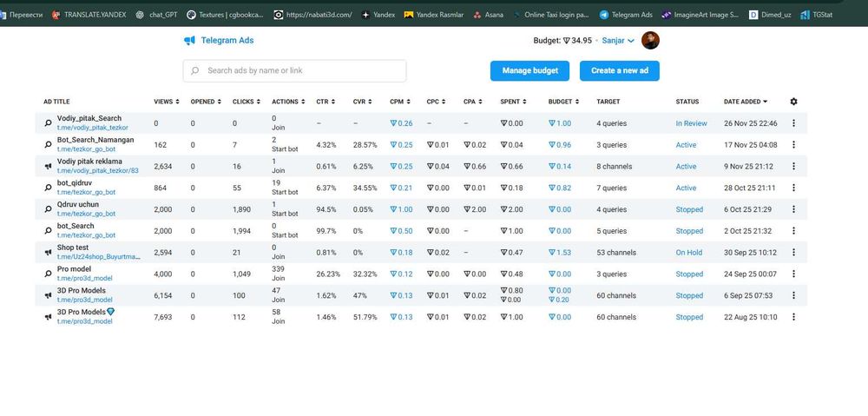Click the Telegram Ads megaphone logo

click(189, 41)
